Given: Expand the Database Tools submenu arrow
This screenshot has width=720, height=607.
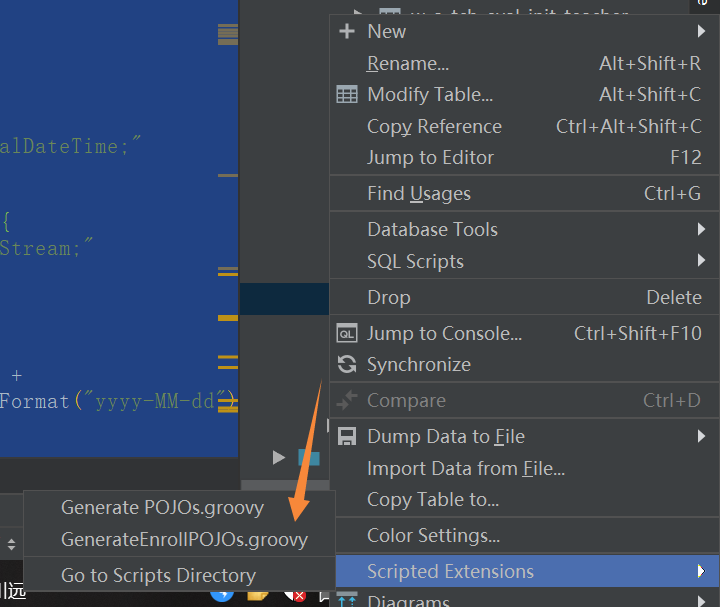Looking at the screenshot, I should point(702,229).
